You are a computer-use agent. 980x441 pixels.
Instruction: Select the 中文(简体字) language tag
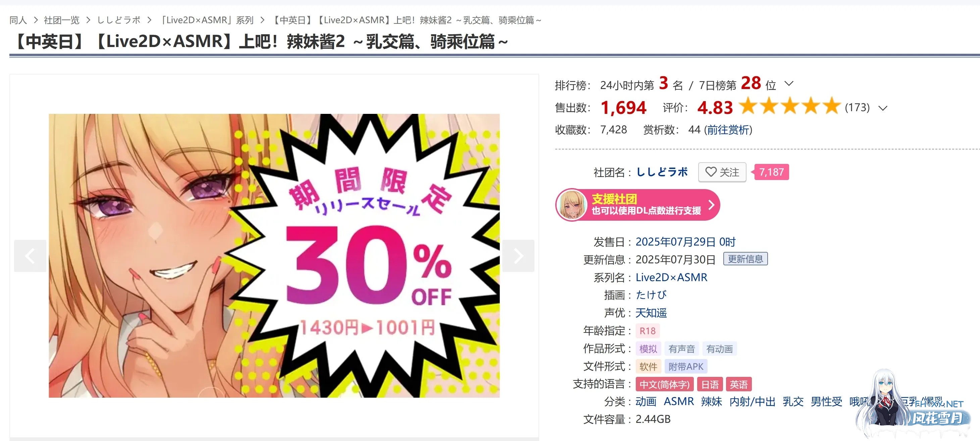(x=664, y=384)
